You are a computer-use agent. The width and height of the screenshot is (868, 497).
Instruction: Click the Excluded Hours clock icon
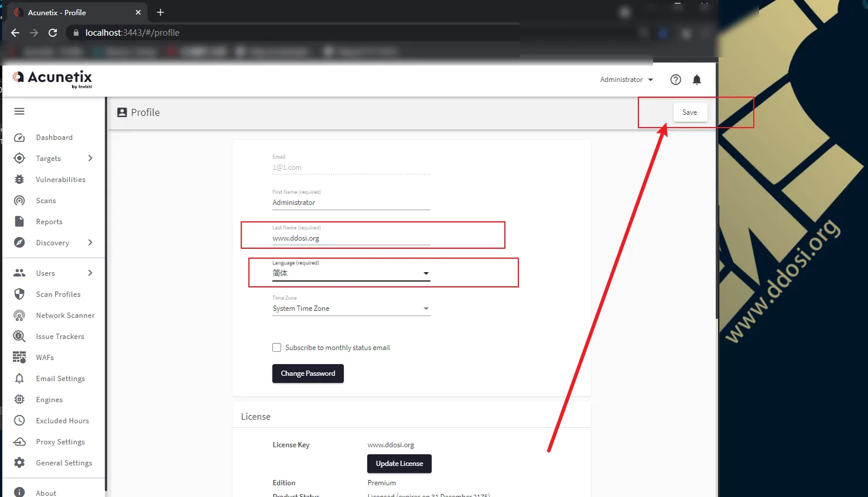tap(19, 420)
